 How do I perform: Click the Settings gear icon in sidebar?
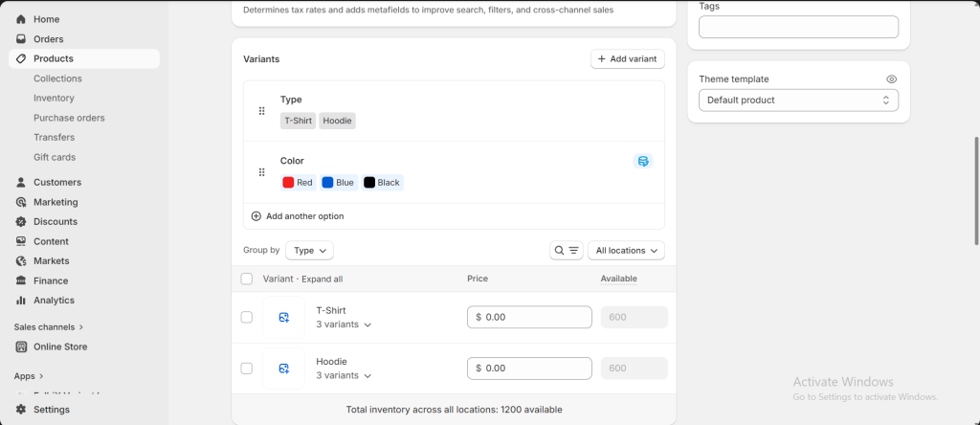tap(21, 410)
